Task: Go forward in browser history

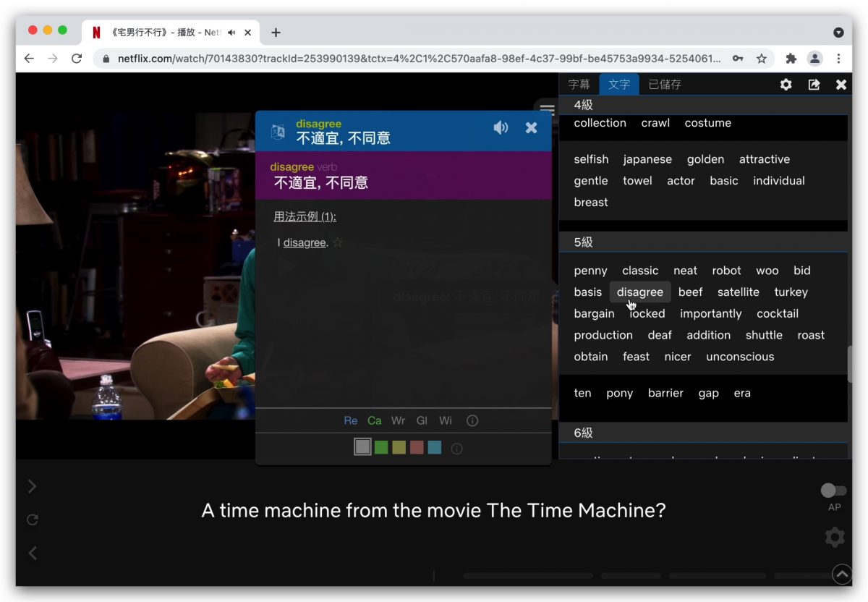Action: [x=53, y=59]
